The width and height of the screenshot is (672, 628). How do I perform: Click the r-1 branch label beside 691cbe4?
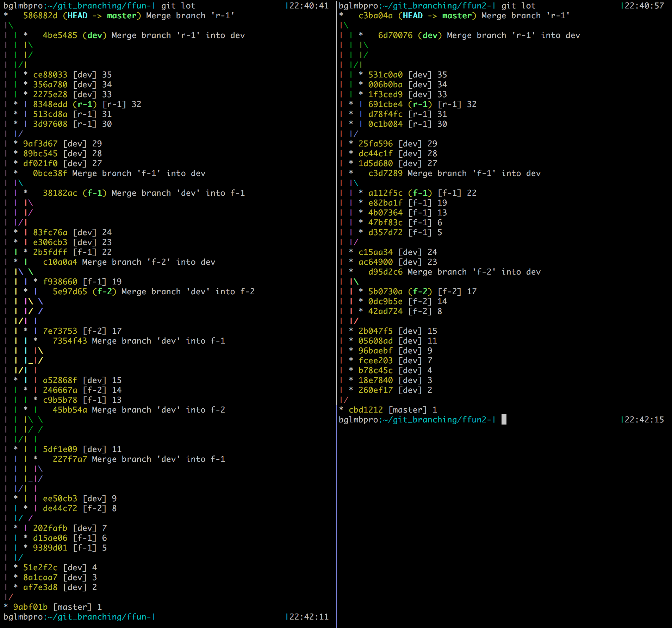coord(420,105)
